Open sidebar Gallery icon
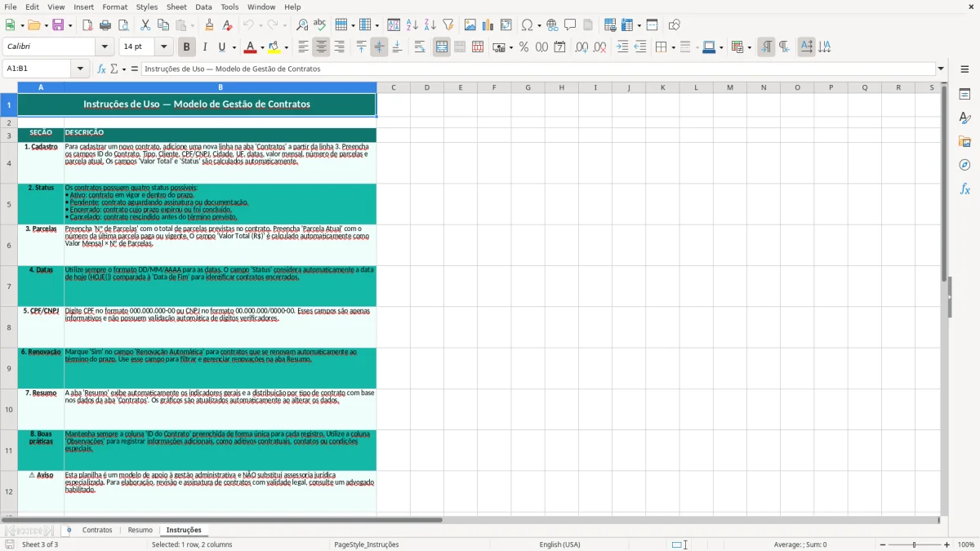 pos(964,141)
